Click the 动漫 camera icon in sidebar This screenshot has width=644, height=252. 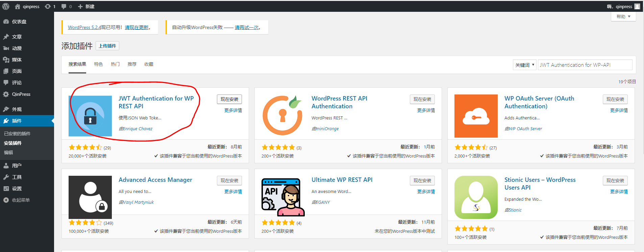click(6, 48)
